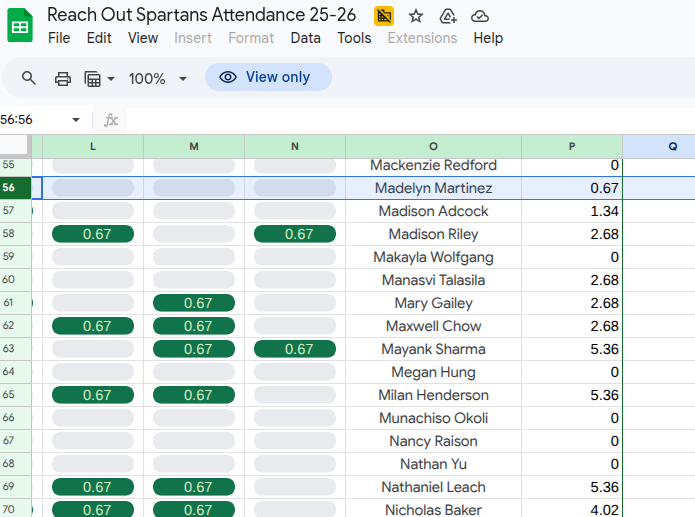Open the search menus magnifier
The height and width of the screenshot is (517, 695).
coord(29,78)
